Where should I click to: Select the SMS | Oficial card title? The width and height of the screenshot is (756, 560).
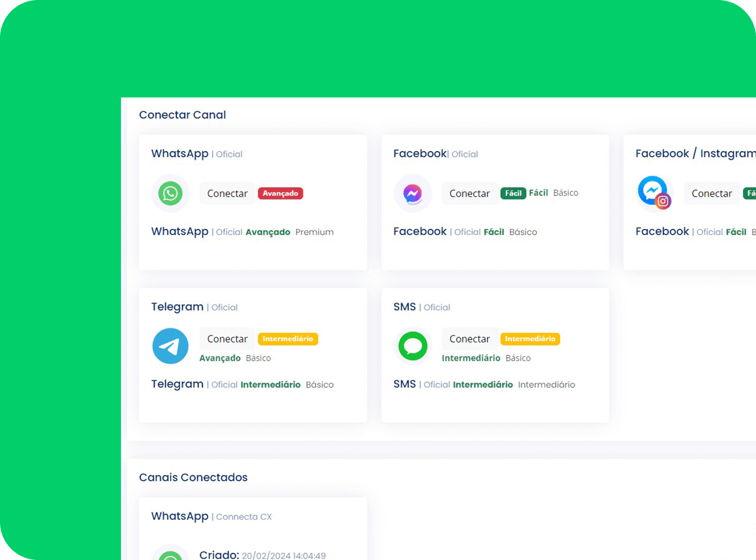coord(422,307)
